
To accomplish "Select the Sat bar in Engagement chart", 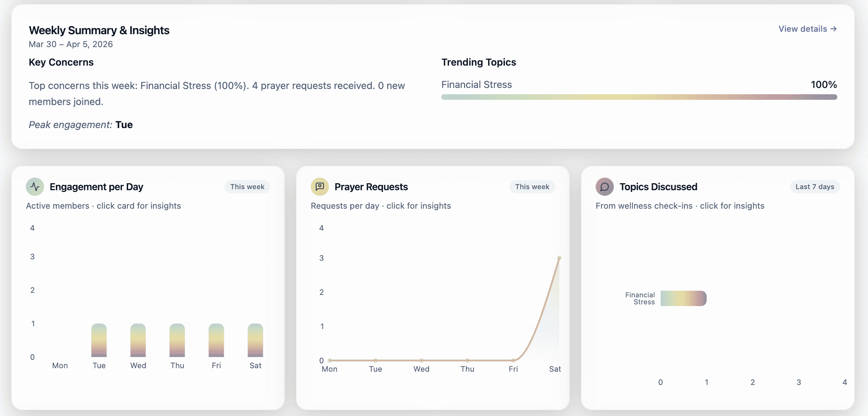I will tap(255, 340).
